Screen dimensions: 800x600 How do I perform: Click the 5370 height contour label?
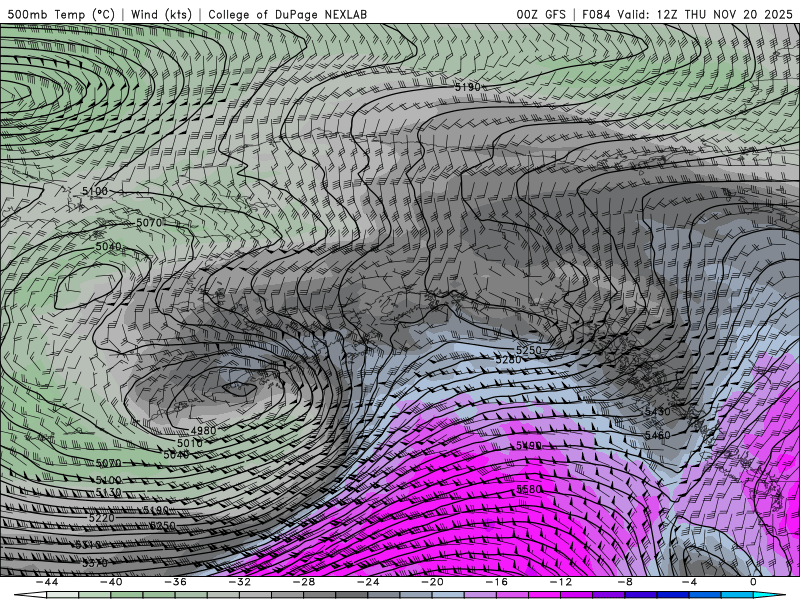[x=94, y=563]
